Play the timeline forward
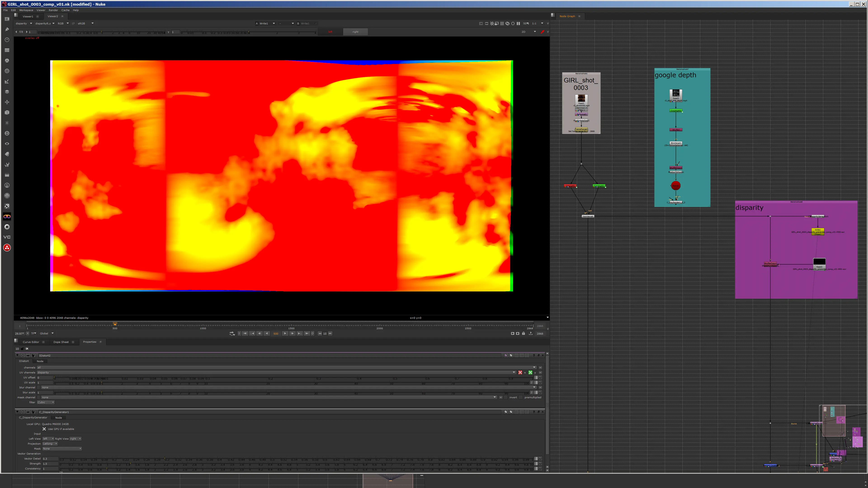Image resolution: width=868 pixels, height=488 pixels. click(285, 333)
